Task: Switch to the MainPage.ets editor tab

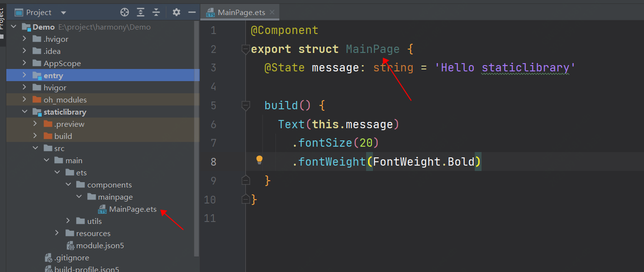Action: [x=241, y=13]
